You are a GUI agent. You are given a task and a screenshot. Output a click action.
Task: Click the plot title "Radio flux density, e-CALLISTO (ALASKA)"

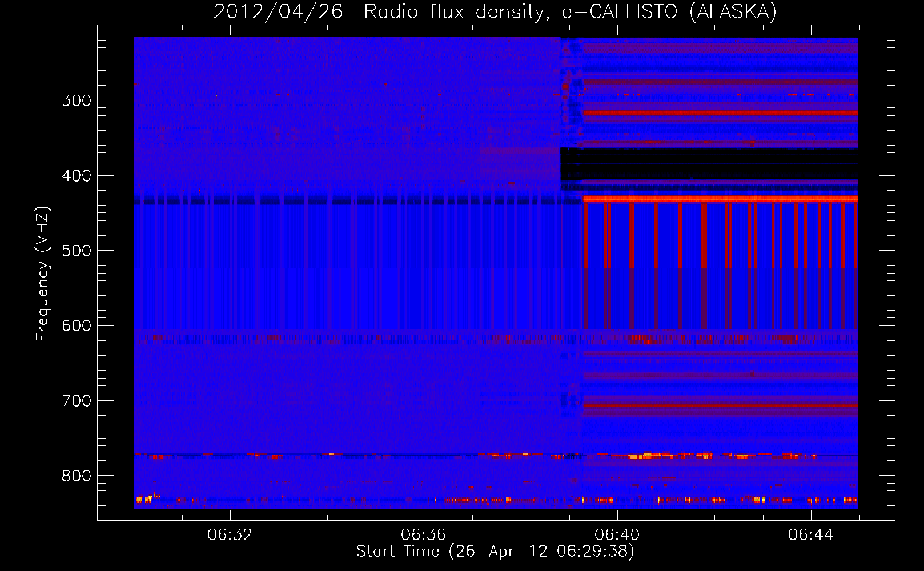tap(570, 11)
